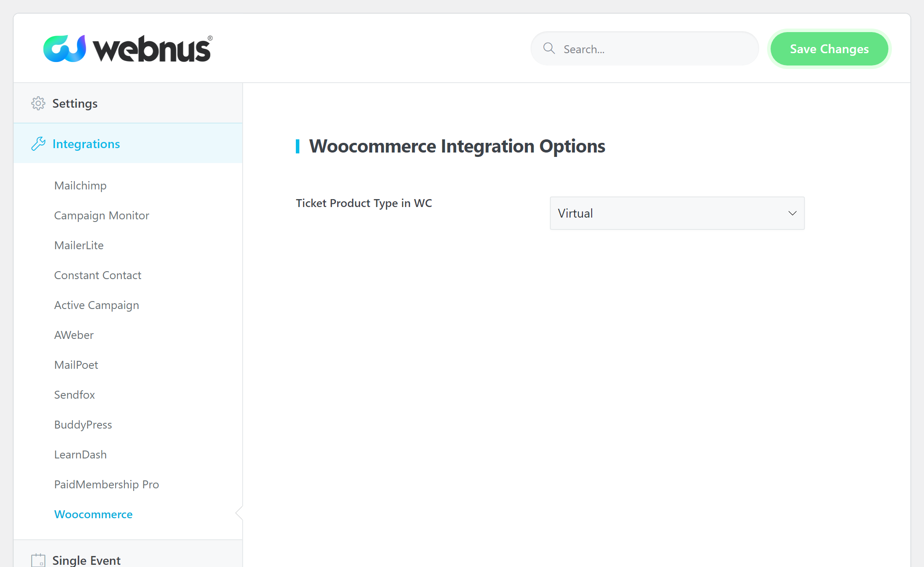This screenshot has width=924, height=567.
Task: Click the Ticket Product Type in WC label
Action: (x=364, y=203)
